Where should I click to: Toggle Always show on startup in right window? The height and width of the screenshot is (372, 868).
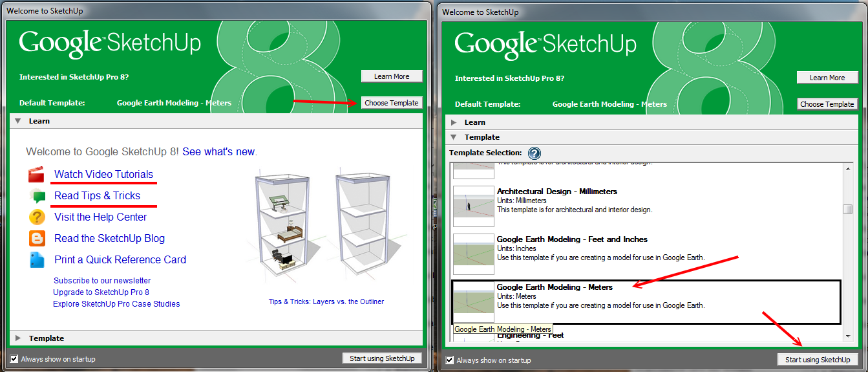coord(450,360)
